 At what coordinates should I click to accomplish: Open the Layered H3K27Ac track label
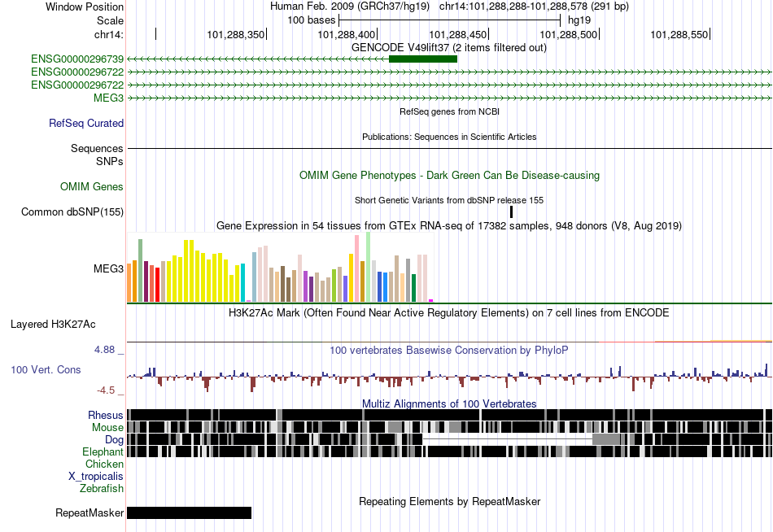[x=53, y=325]
